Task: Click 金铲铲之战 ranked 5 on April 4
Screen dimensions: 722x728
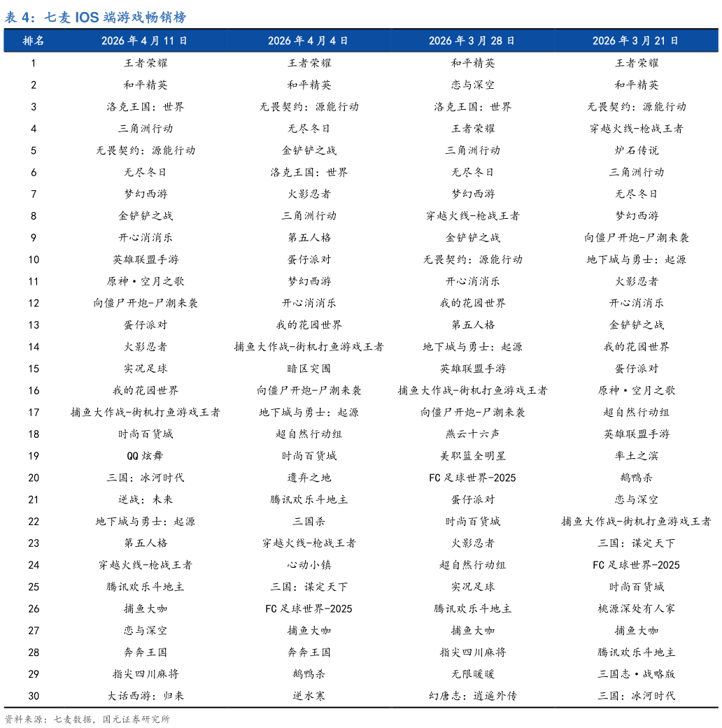Action: click(x=309, y=150)
